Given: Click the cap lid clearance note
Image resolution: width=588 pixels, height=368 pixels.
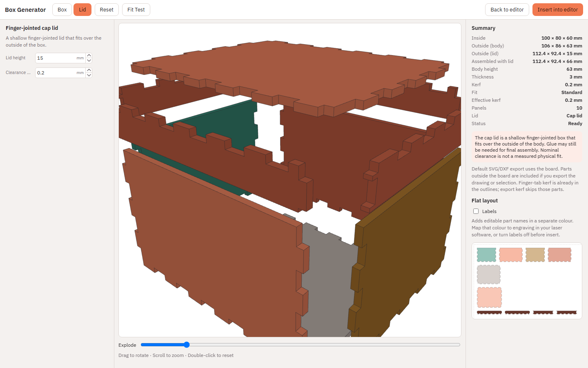Looking at the screenshot, I should coord(527,147).
